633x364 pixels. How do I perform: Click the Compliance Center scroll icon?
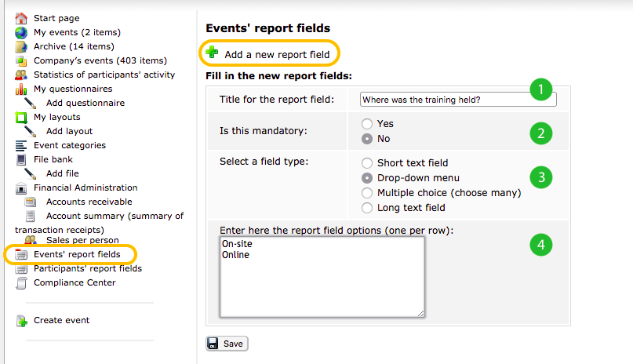pyautogui.click(x=21, y=283)
